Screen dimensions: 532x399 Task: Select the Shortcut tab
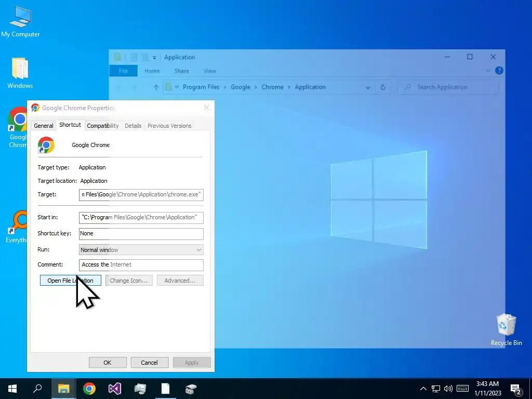pyautogui.click(x=70, y=125)
